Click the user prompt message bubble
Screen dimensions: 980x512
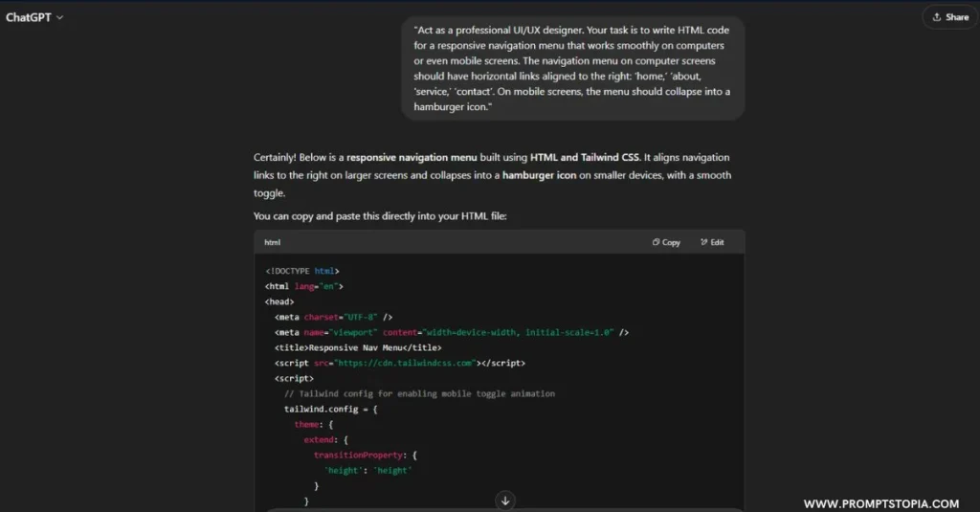click(572, 68)
